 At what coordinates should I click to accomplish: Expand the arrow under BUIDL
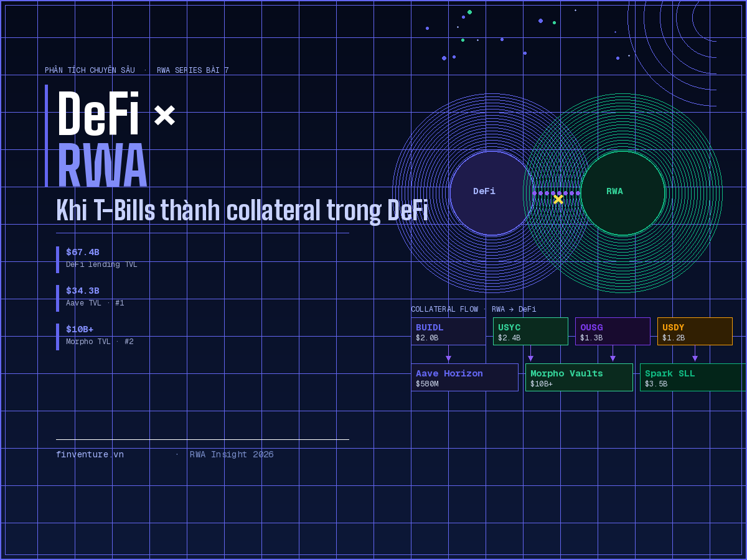point(448,357)
